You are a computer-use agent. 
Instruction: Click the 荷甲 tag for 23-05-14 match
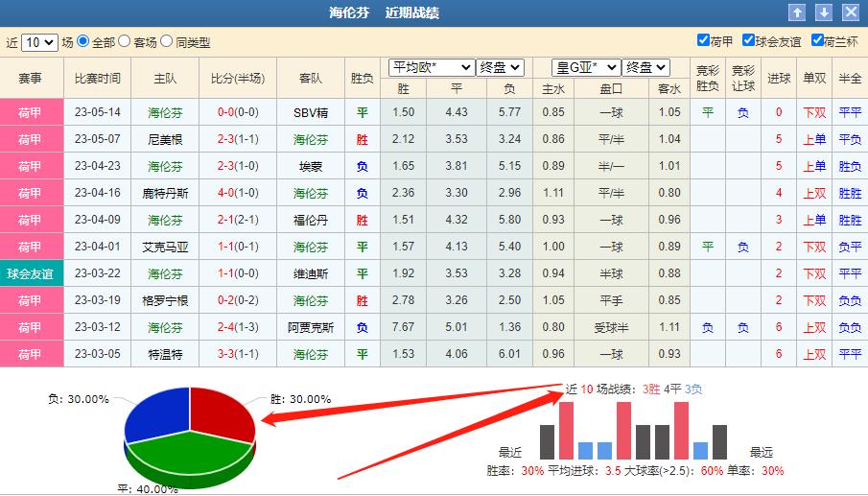tap(31, 113)
